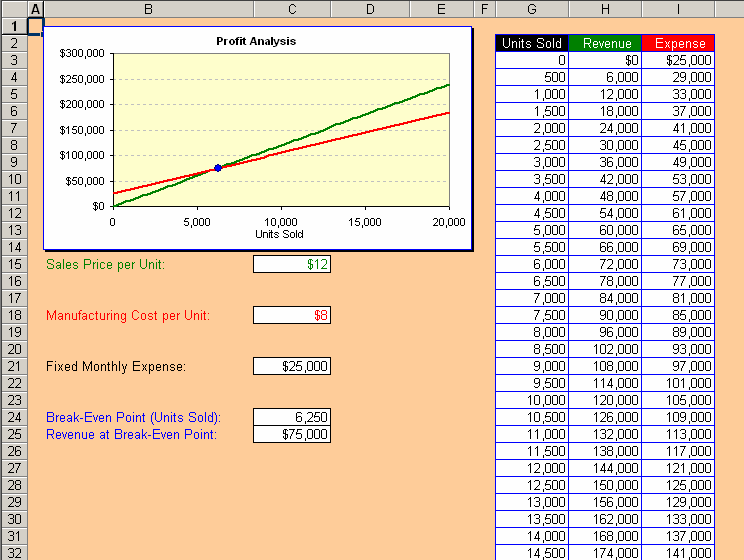Select the green Revenue table header
744x560 pixels.
pyautogui.click(x=605, y=43)
